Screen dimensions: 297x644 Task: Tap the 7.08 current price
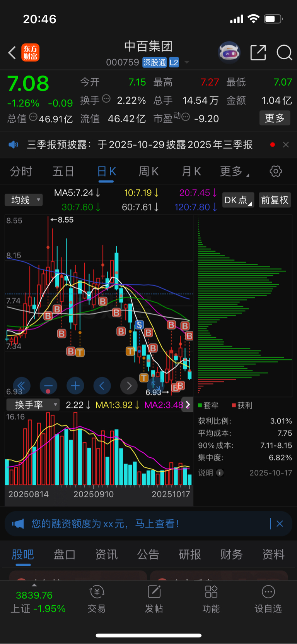tap(28, 84)
